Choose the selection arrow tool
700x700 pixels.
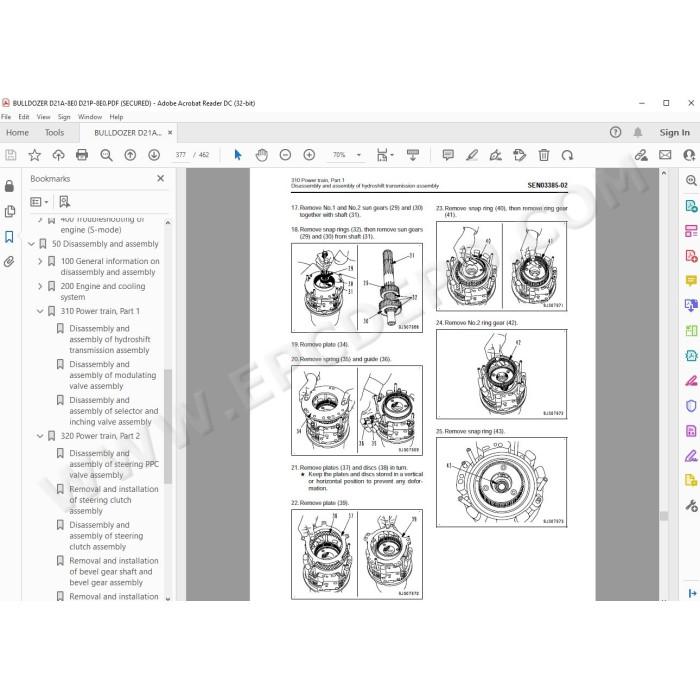pyautogui.click(x=238, y=155)
